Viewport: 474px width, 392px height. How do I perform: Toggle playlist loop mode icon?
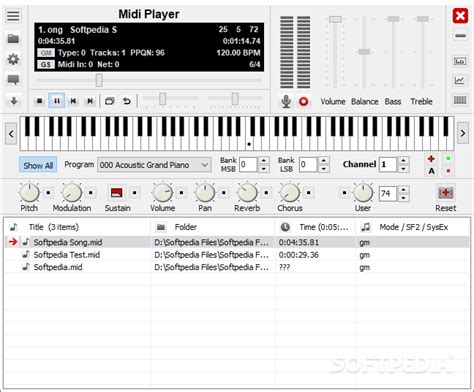110,101
